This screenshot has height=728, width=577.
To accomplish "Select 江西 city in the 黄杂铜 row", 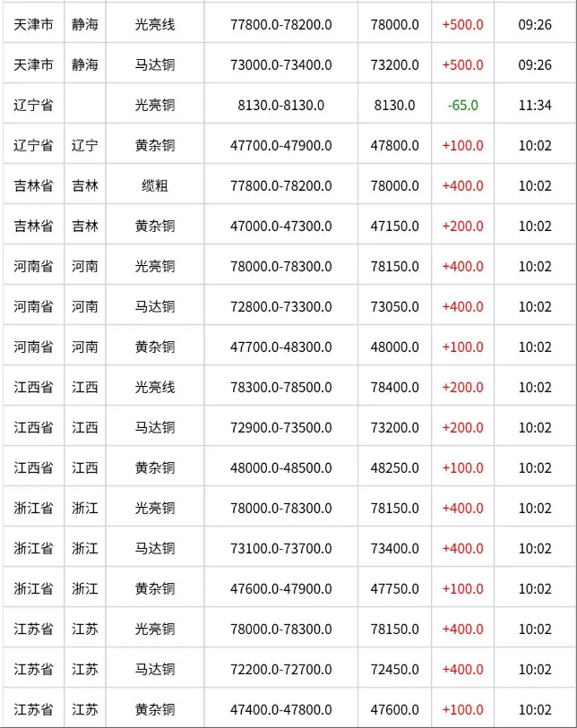I will (85, 468).
